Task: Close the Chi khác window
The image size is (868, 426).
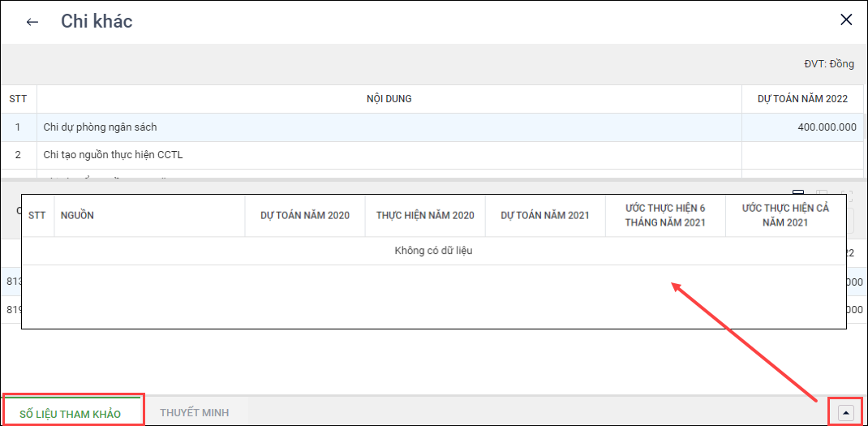Action: click(x=846, y=20)
